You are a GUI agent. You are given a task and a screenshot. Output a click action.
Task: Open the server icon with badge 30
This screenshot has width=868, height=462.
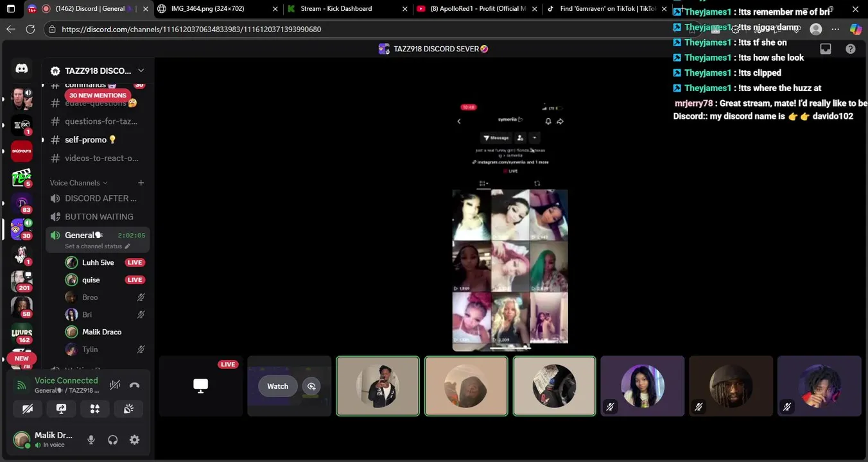[21, 229]
